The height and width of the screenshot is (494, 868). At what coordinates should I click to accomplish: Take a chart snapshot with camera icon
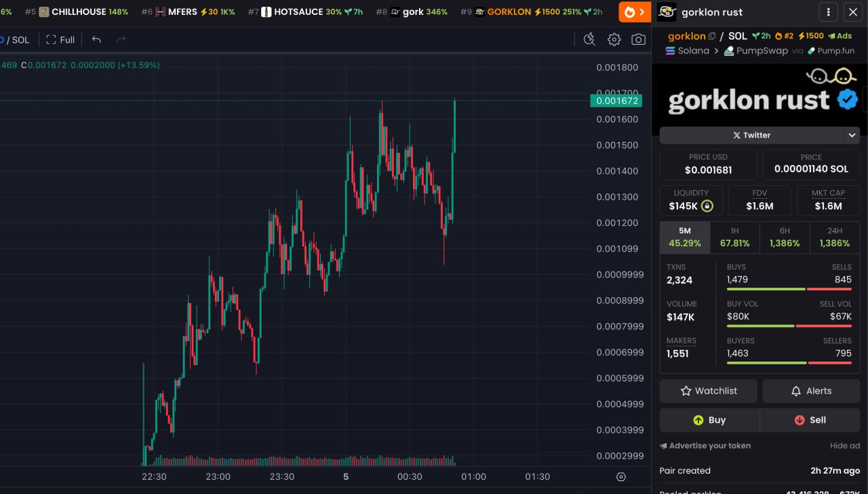tap(638, 40)
